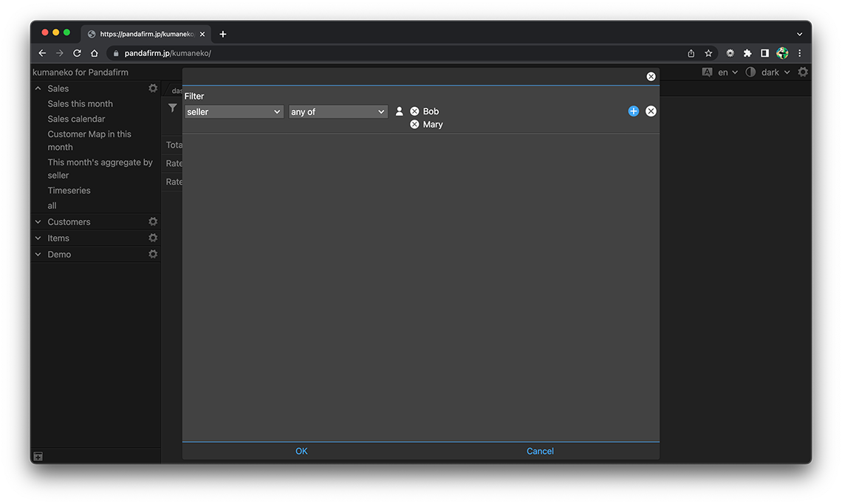Viewport: 842px width, 504px height.
Task: Expand the Demo section
Action: (38, 255)
